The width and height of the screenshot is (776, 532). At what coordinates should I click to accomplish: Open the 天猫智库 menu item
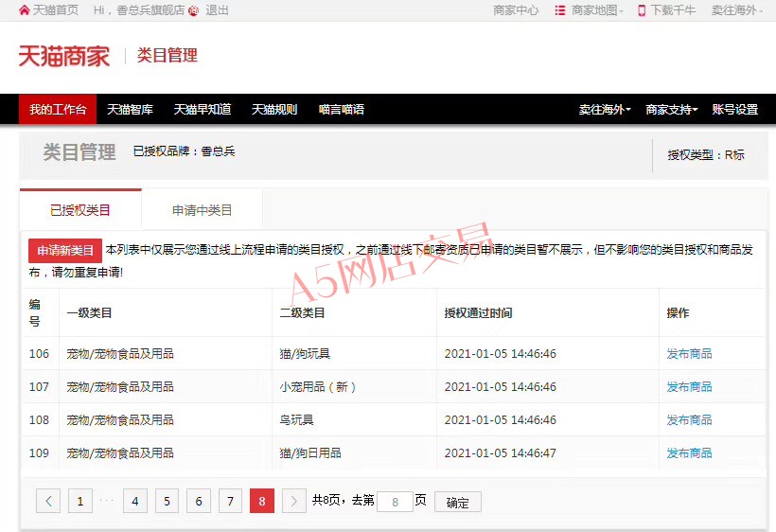[131, 109]
